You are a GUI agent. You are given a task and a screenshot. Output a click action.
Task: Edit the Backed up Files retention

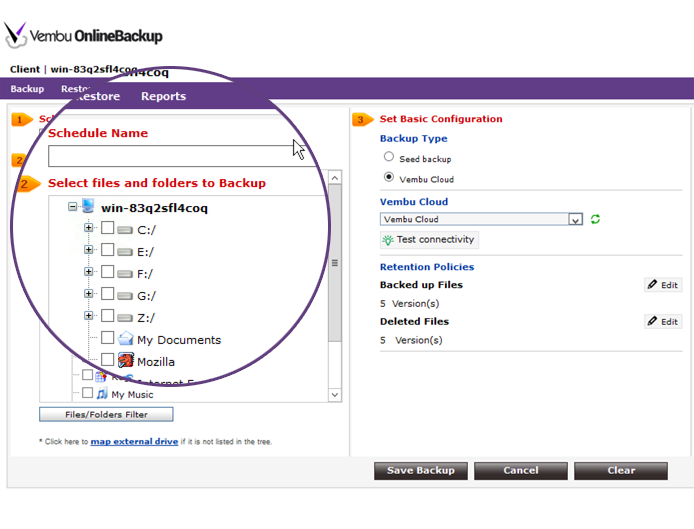[663, 285]
